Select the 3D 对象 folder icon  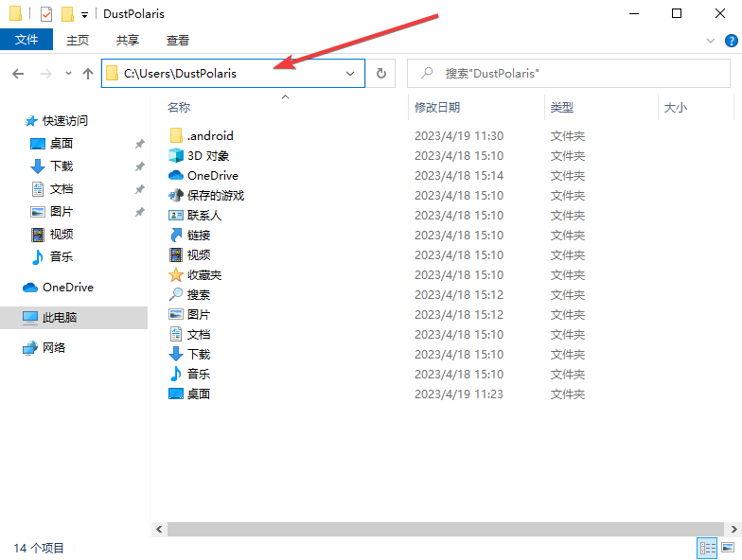(x=176, y=155)
